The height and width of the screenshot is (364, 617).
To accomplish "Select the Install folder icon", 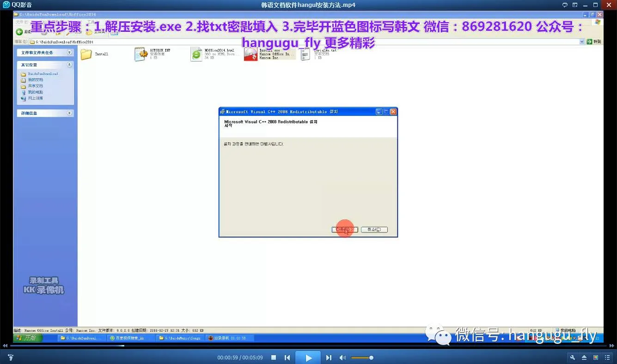I will click(x=86, y=55).
